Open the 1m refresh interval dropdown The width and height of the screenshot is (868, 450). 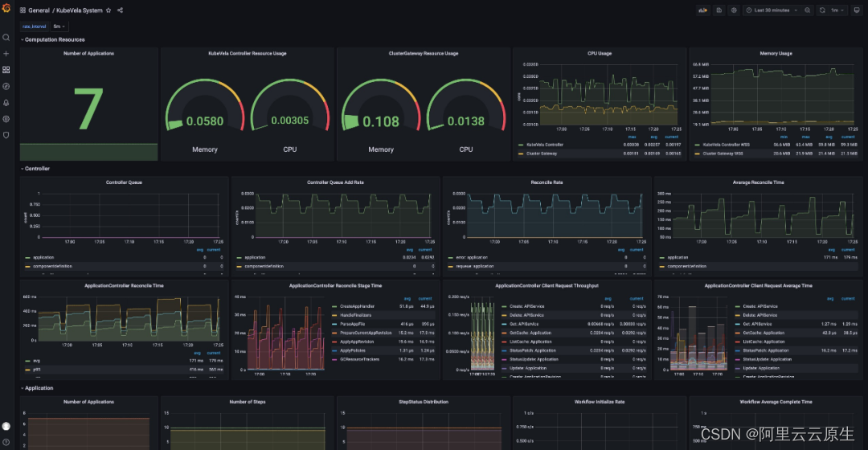[837, 10]
